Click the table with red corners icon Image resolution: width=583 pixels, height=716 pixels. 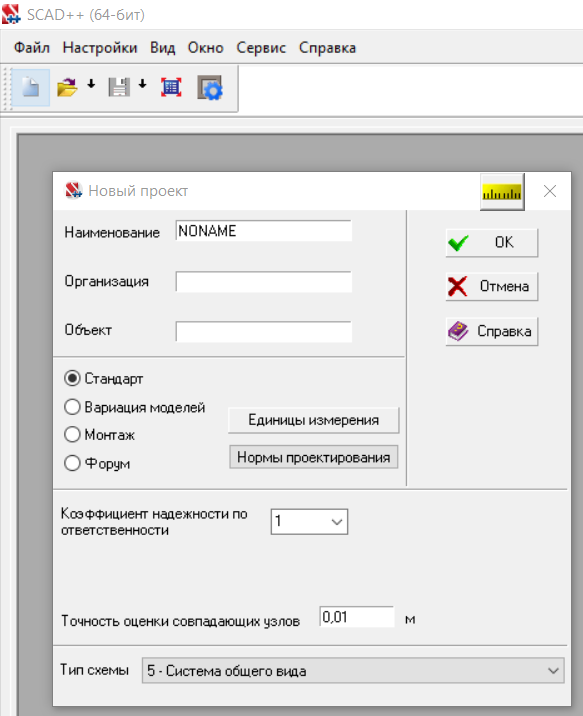coord(171,87)
